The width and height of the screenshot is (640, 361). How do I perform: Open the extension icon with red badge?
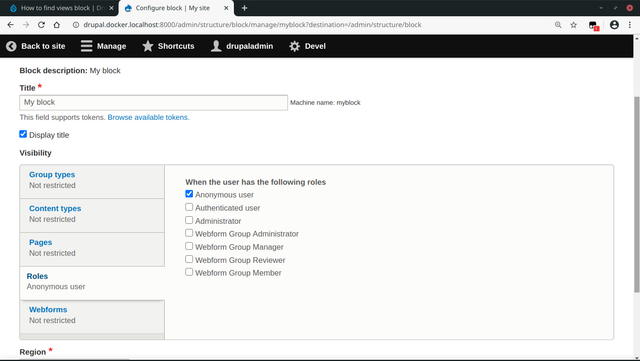tap(593, 25)
